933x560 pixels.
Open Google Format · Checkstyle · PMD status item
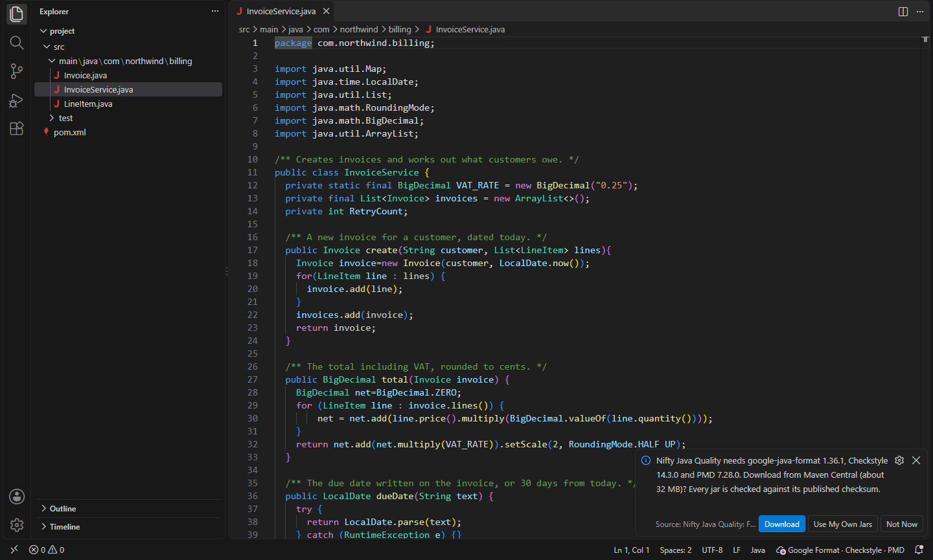pyautogui.click(x=840, y=550)
